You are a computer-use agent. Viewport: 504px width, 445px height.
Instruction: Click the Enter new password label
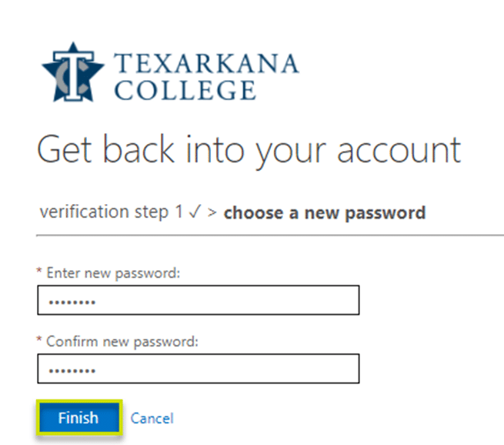coord(113,273)
